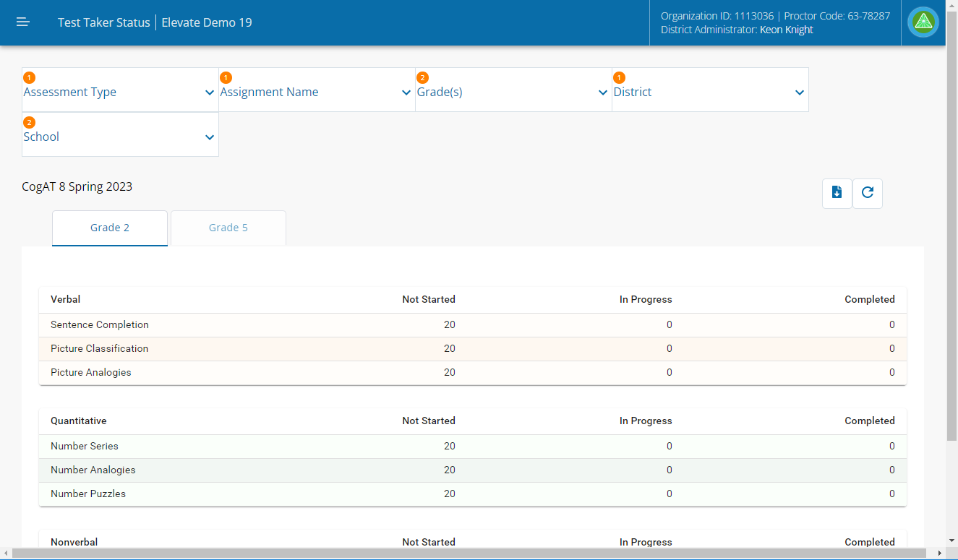Screen dimensions: 958x560
Task: Click the download report icon
Action: coord(837,192)
